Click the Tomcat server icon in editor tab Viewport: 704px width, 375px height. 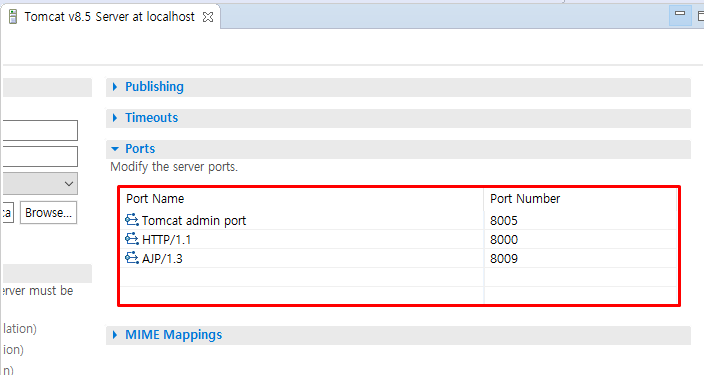[x=13, y=17]
